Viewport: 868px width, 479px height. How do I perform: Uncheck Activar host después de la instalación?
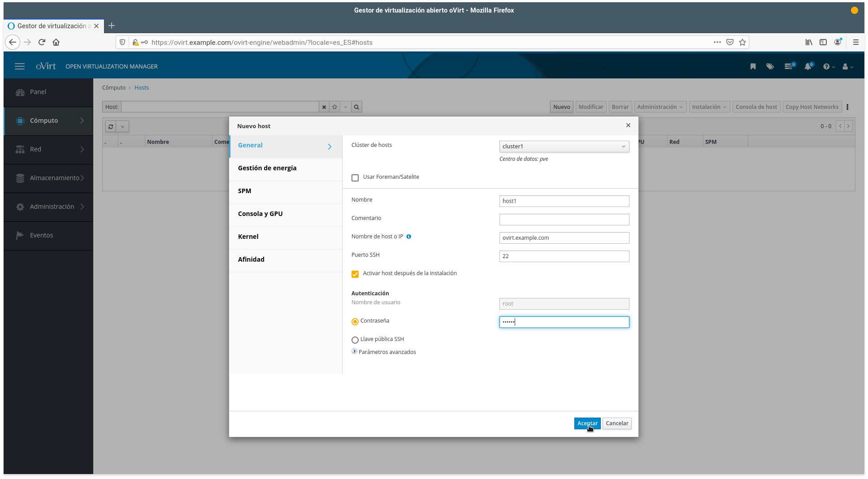point(355,274)
